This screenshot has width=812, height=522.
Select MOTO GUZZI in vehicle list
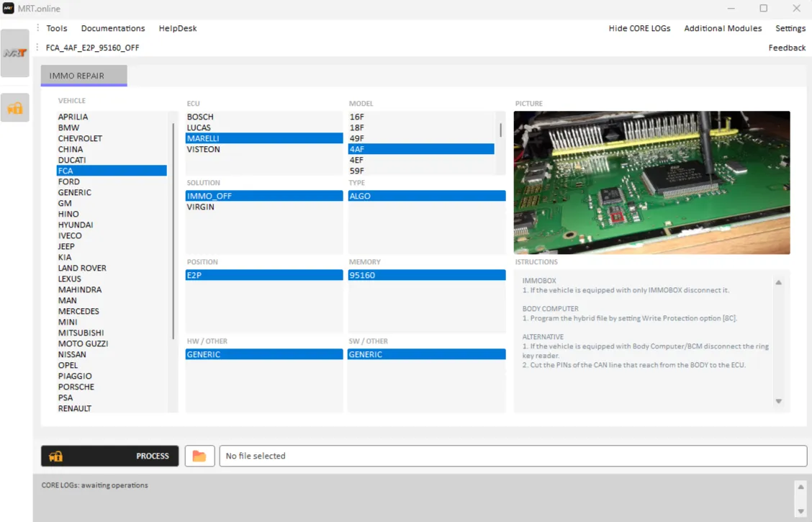(x=112, y=344)
